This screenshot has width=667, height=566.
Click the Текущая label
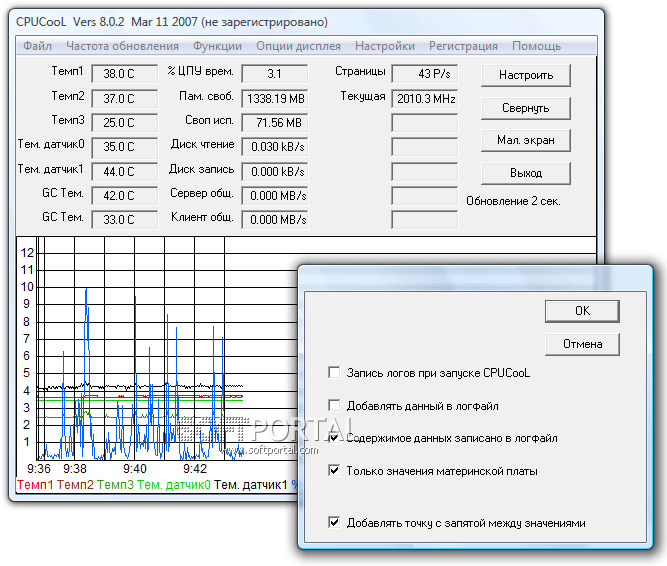click(x=363, y=96)
